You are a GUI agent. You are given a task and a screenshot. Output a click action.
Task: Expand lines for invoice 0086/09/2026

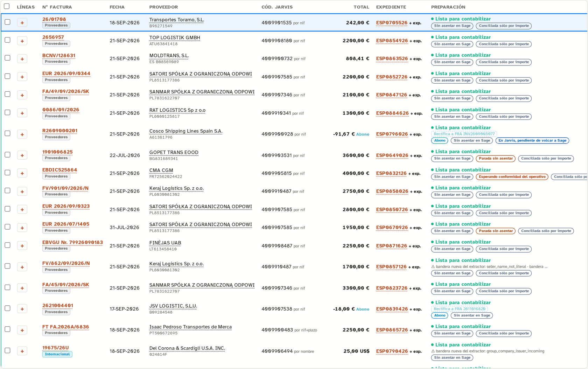click(x=22, y=113)
